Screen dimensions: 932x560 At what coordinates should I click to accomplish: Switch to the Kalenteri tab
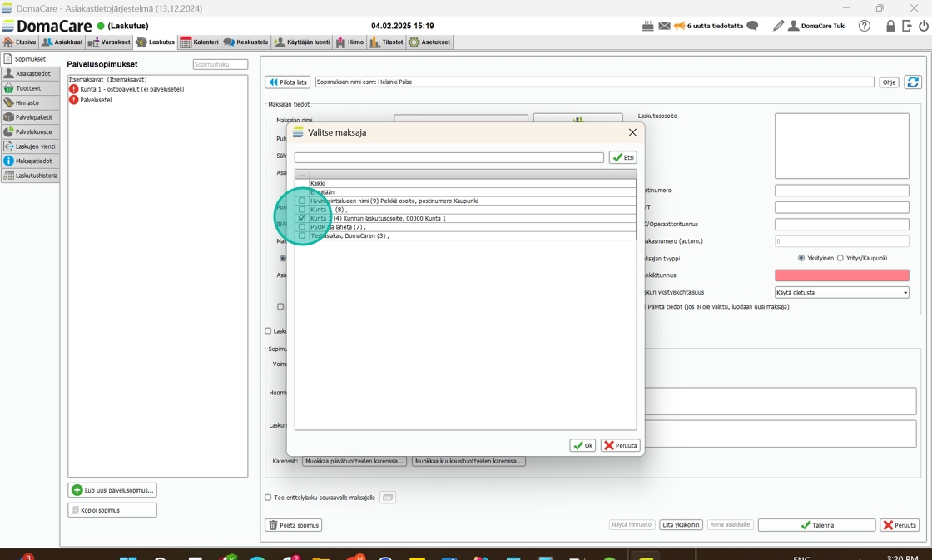tap(200, 42)
